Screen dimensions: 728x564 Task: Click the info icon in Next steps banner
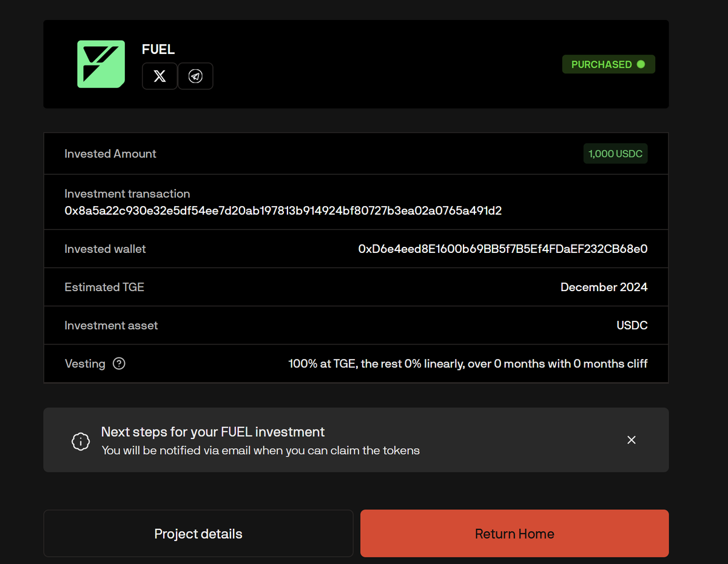point(81,441)
